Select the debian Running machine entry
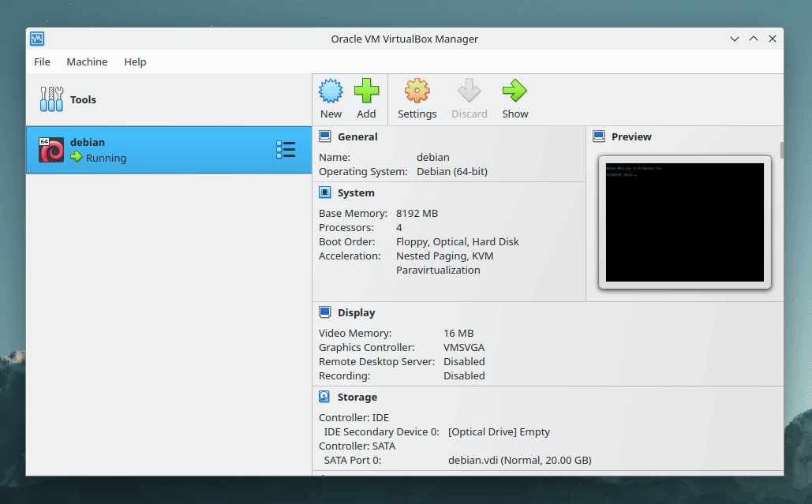812x504 pixels. click(169, 150)
